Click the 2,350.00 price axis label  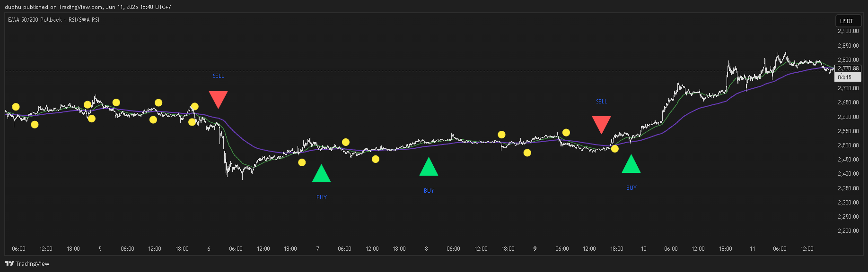[x=848, y=188]
